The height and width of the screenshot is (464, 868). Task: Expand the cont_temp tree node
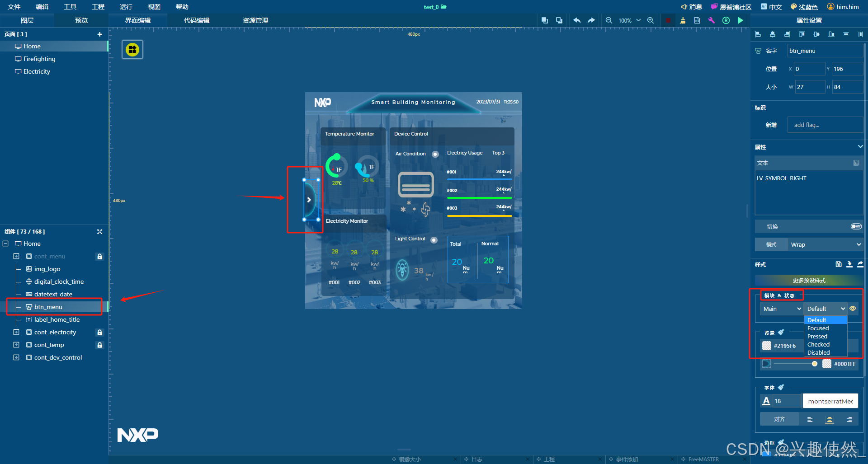tap(16, 345)
